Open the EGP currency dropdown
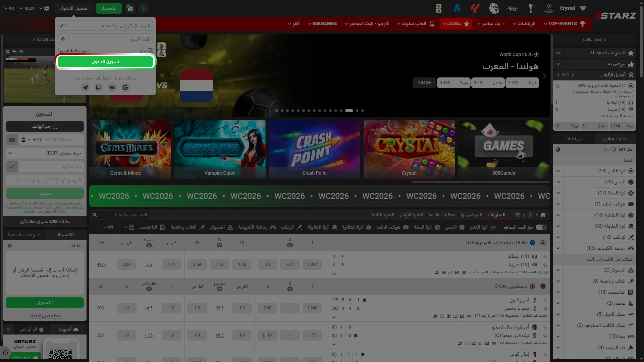 pos(45,153)
